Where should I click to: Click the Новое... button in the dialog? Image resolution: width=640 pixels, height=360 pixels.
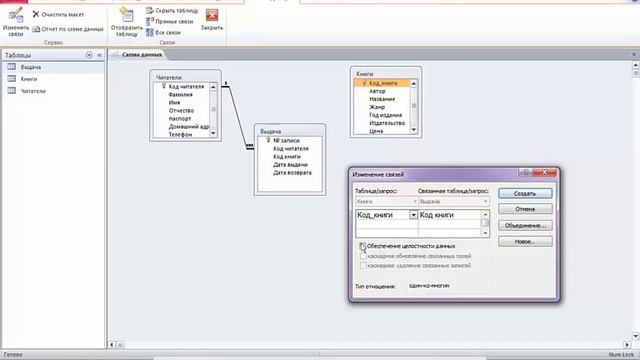525,242
